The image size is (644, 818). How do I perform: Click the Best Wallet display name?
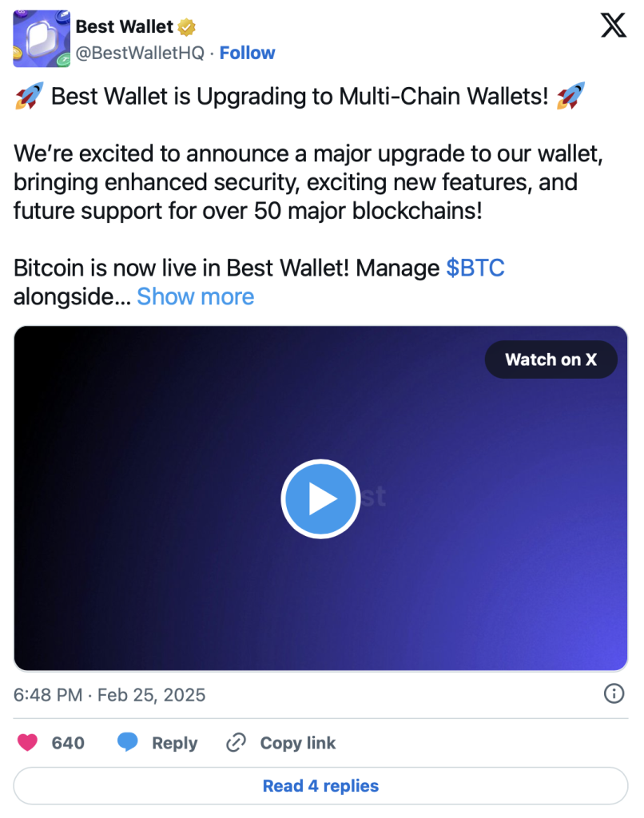coord(124,27)
